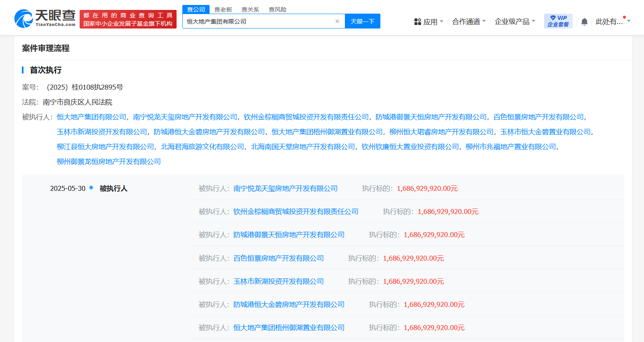Open 北海南国天堂房地产开发有限公司 link
This screenshot has width=644, height=342.
pos(303,147)
